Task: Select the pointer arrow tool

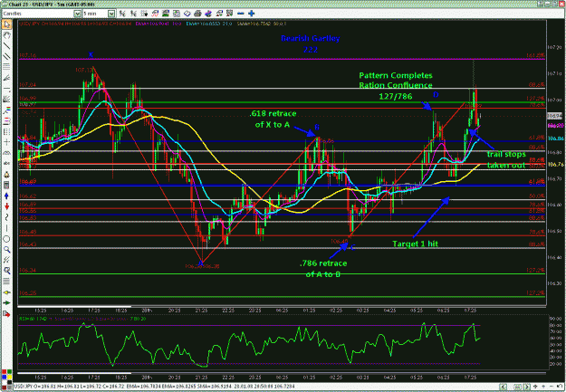Action: point(7,24)
